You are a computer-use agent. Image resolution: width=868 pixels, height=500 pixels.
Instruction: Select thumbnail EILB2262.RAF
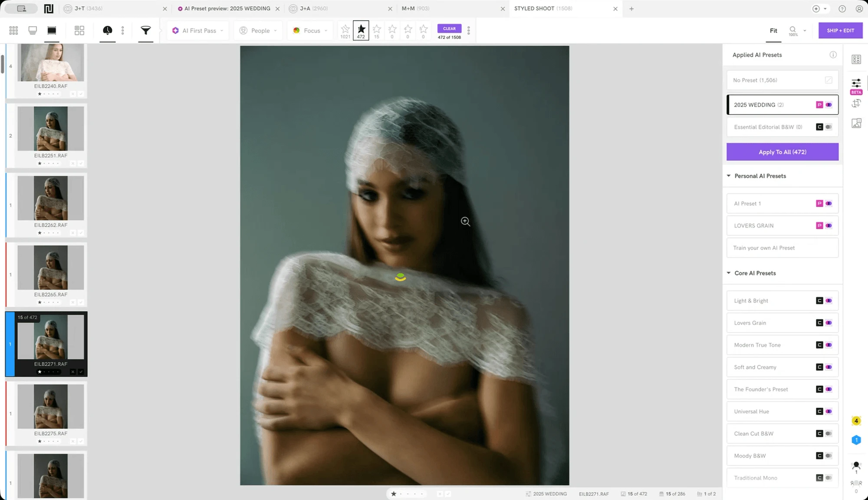tap(50, 198)
